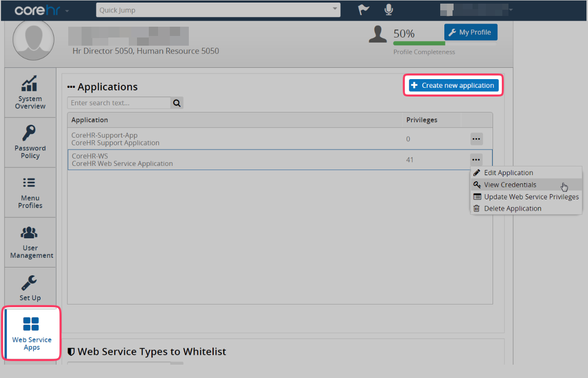Image resolution: width=588 pixels, height=378 pixels.
Task: Open My Profile button
Action: click(470, 32)
